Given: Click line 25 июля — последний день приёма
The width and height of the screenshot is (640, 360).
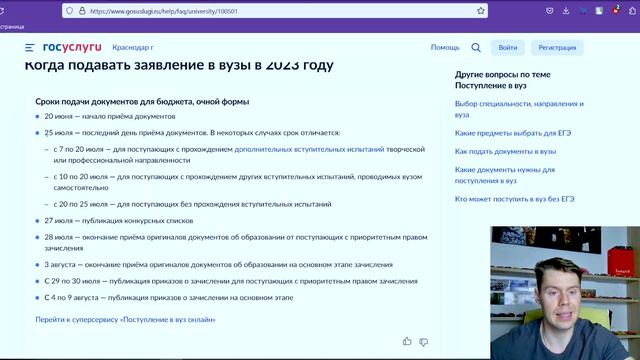Looking at the screenshot, I should [192, 133].
